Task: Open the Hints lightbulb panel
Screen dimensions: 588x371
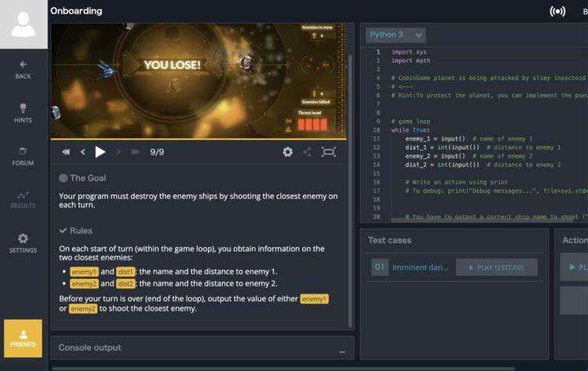Action: (23, 113)
